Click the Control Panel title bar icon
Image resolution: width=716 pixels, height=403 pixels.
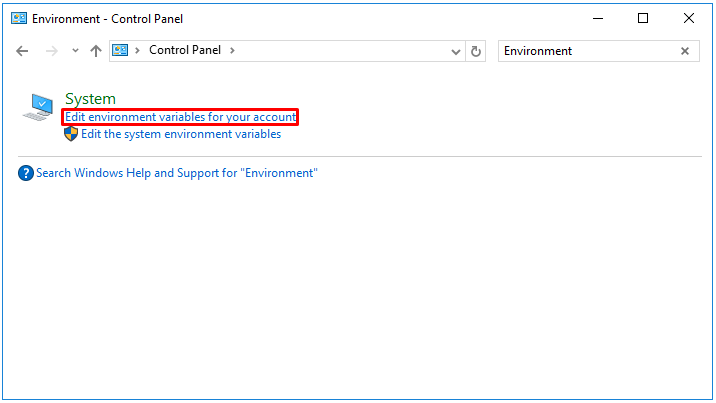tap(19, 19)
